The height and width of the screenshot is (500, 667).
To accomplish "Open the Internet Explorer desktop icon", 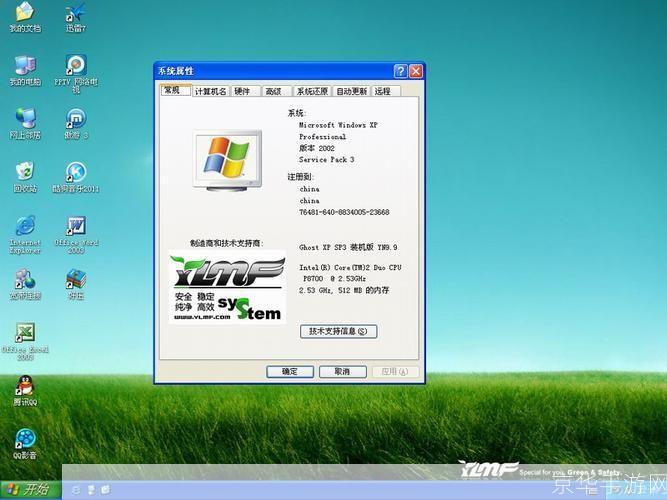I will point(25,234).
